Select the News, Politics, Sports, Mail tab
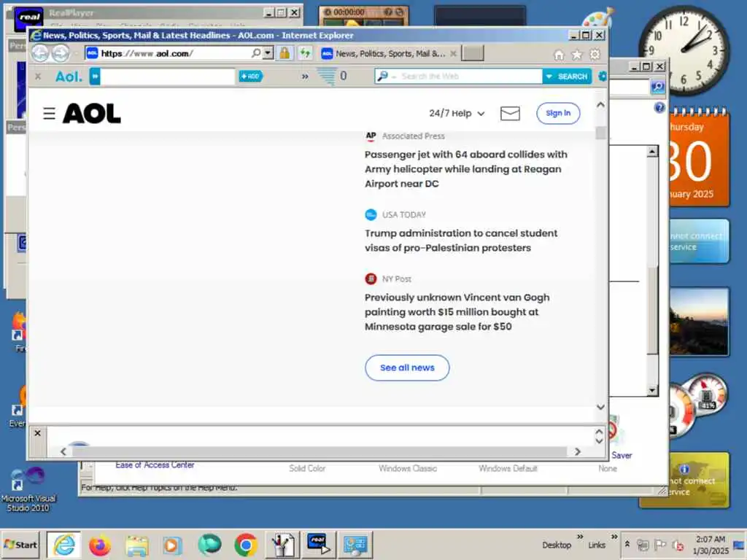The height and width of the screenshot is (560, 747). pos(390,54)
